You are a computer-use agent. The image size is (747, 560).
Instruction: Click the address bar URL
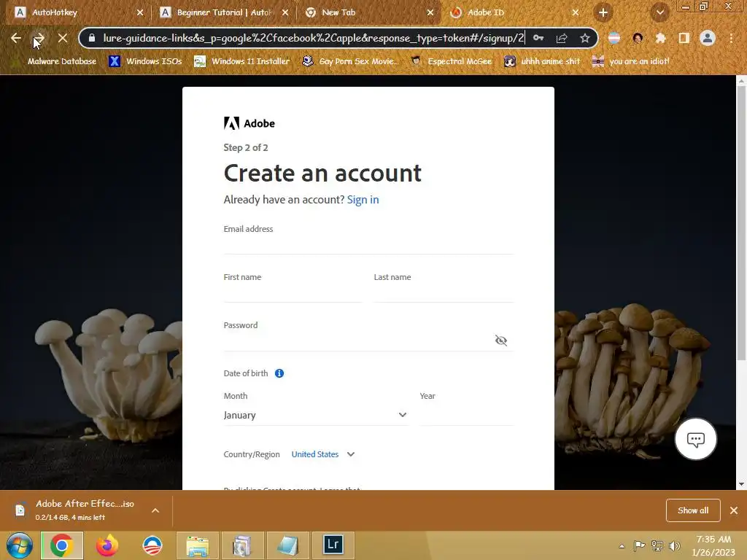[x=314, y=38]
